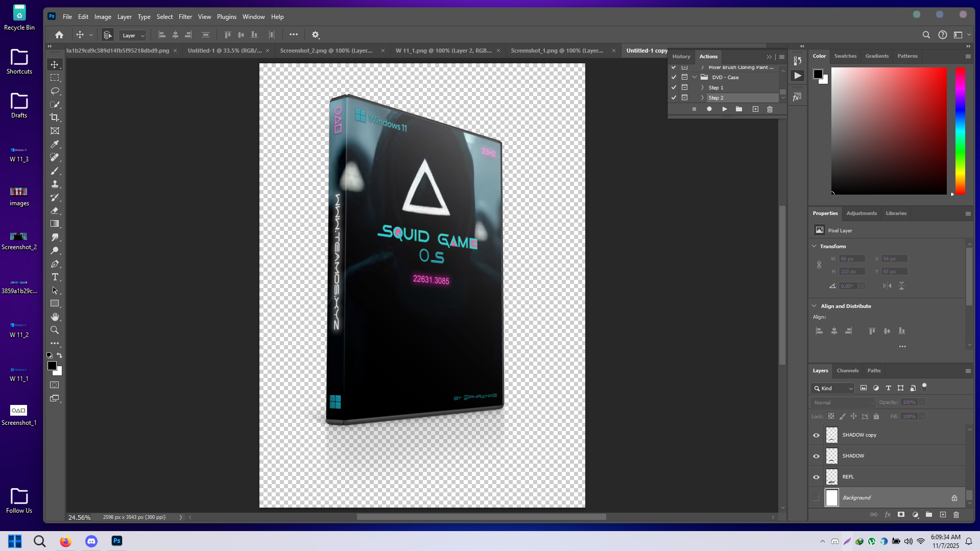Viewport: 980px width, 551px height.
Task: Choose the Hand tool
Action: 55,317
